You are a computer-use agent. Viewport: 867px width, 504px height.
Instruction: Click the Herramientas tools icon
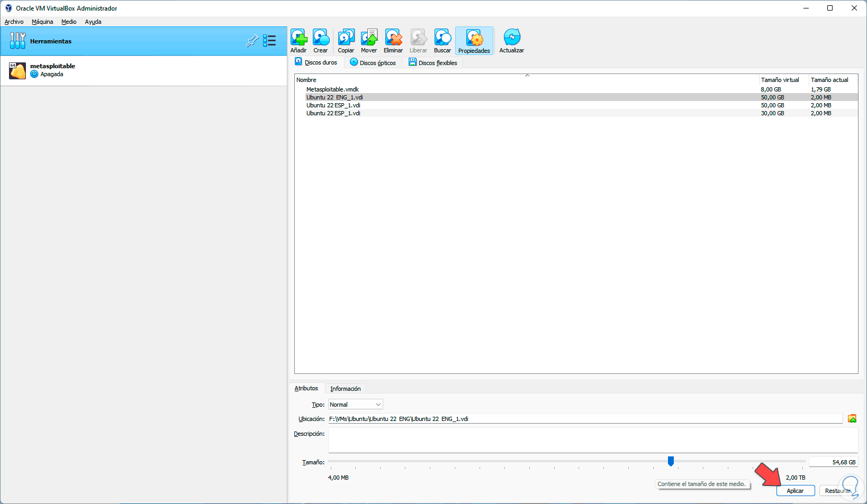[17, 41]
